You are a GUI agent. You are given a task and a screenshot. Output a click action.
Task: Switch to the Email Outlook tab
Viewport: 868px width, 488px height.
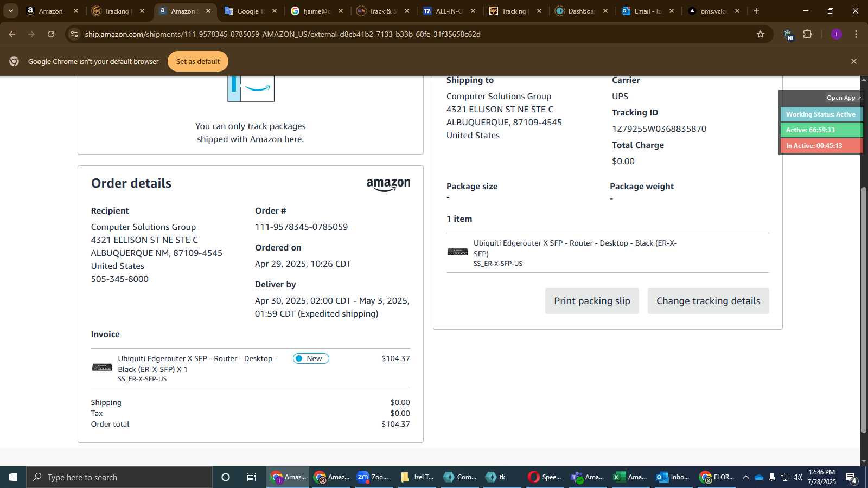click(x=648, y=11)
